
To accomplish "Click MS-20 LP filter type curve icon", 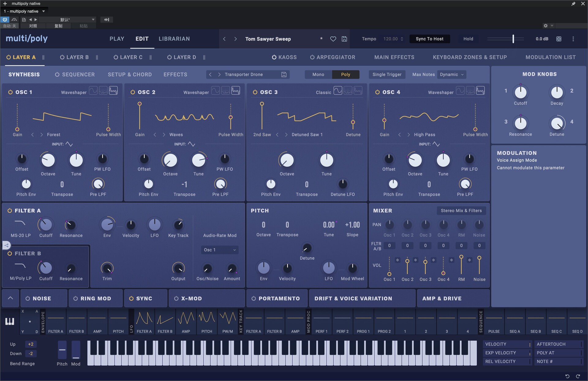I will tap(20, 223).
